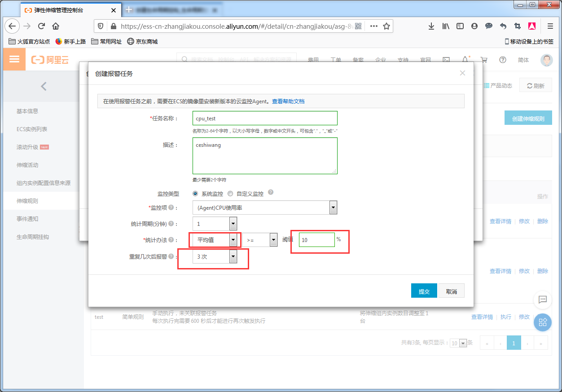Open 事件通知 in the left sidebar
The width and height of the screenshot is (562, 392).
(27, 219)
